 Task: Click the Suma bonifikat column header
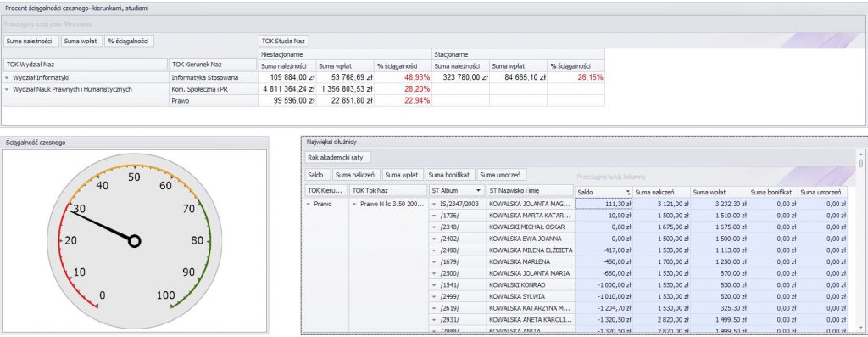tap(772, 192)
